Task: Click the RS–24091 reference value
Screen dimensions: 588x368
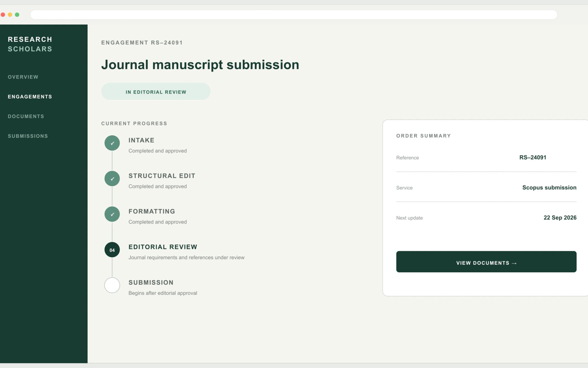Action: point(533,157)
